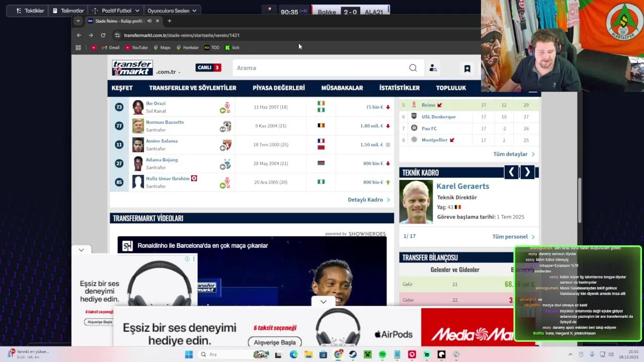Open Amine Salama player profile

pos(162,141)
